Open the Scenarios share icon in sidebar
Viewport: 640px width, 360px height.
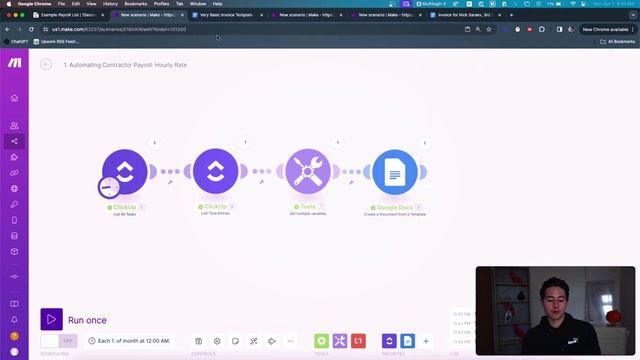(14, 142)
